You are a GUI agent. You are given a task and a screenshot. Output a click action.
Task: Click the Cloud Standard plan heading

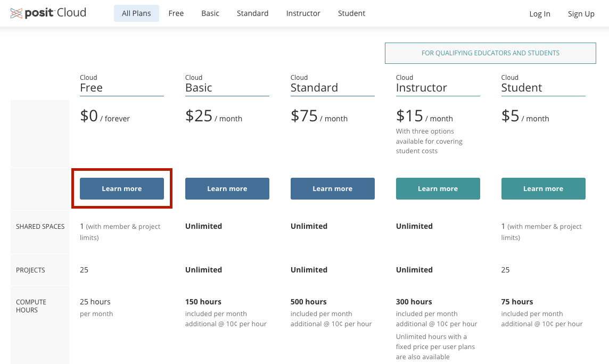(x=314, y=87)
